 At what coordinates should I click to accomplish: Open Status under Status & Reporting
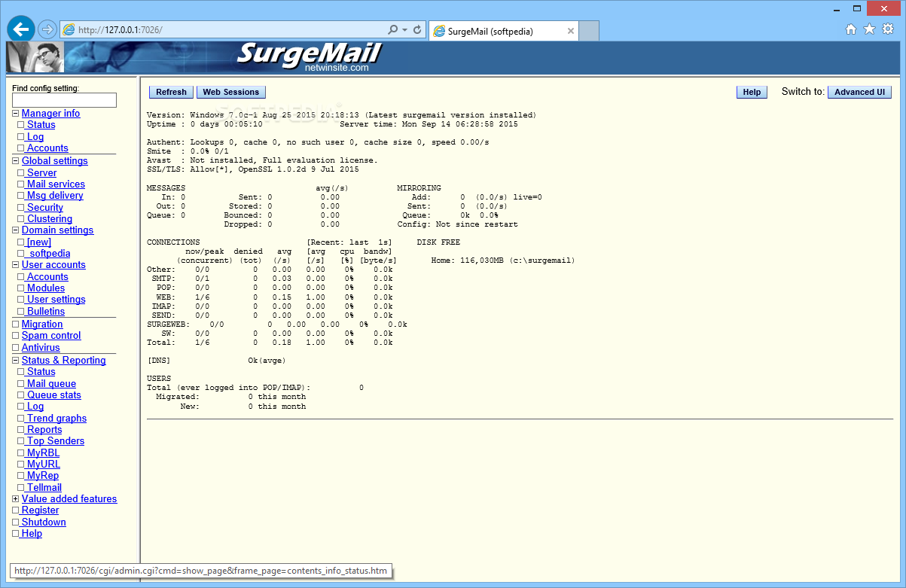[x=41, y=372]
